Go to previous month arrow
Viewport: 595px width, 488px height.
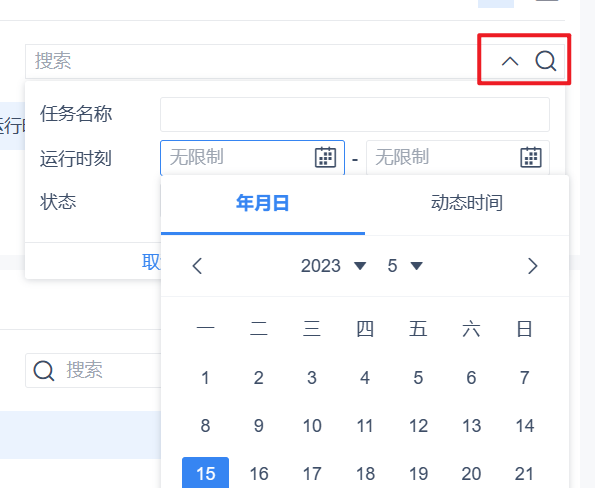pos(197,266)
